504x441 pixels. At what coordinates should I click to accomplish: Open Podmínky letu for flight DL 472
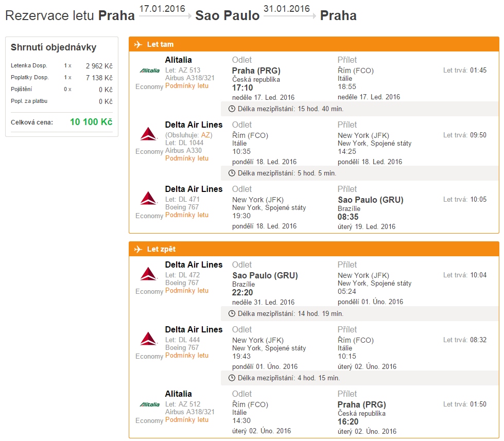(187, 291)
